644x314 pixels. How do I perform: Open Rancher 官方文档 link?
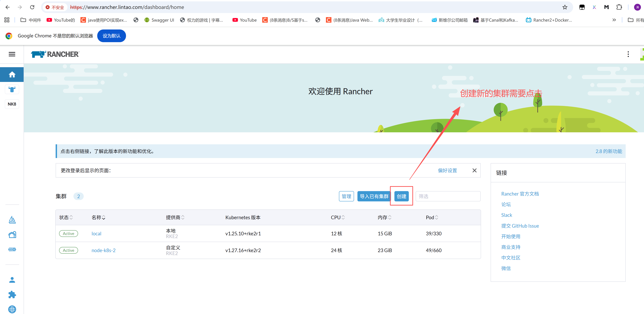(x=520, y=194)
